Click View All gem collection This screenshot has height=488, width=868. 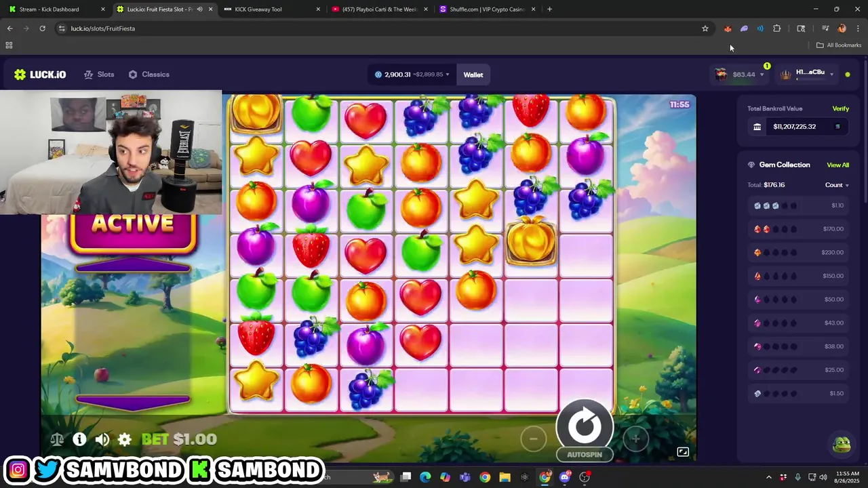837,165
